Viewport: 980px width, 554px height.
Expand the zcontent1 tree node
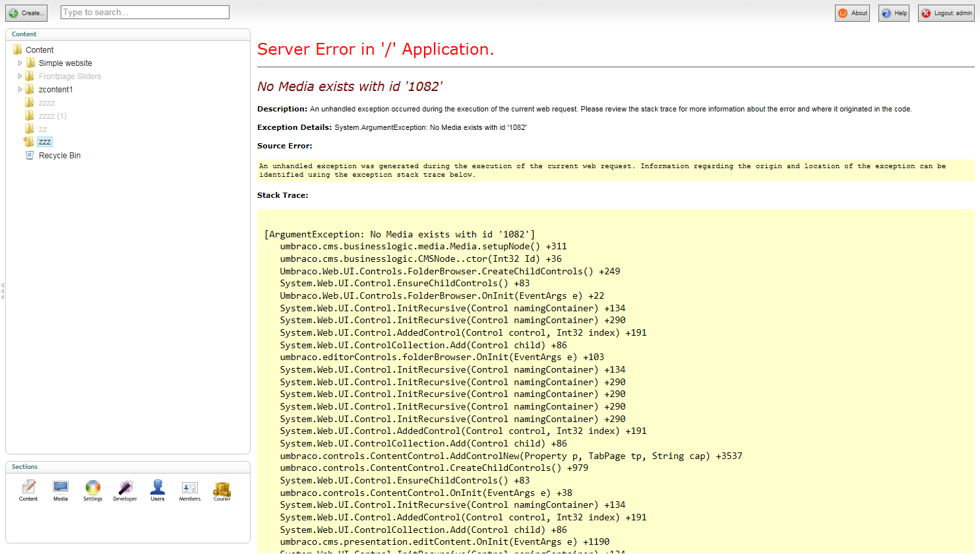click(x=20, y=90)
